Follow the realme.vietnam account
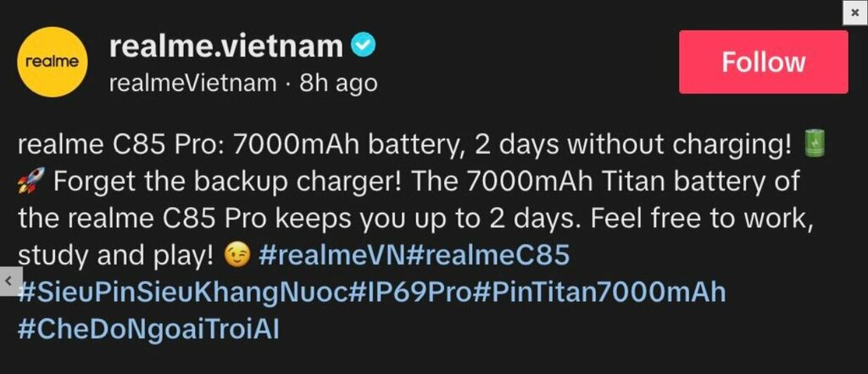868x374 pixels. tap(763, 62)
